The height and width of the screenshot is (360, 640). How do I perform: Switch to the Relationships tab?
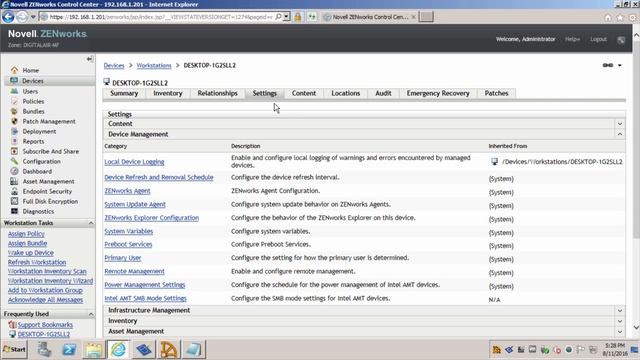click(218, 93)
